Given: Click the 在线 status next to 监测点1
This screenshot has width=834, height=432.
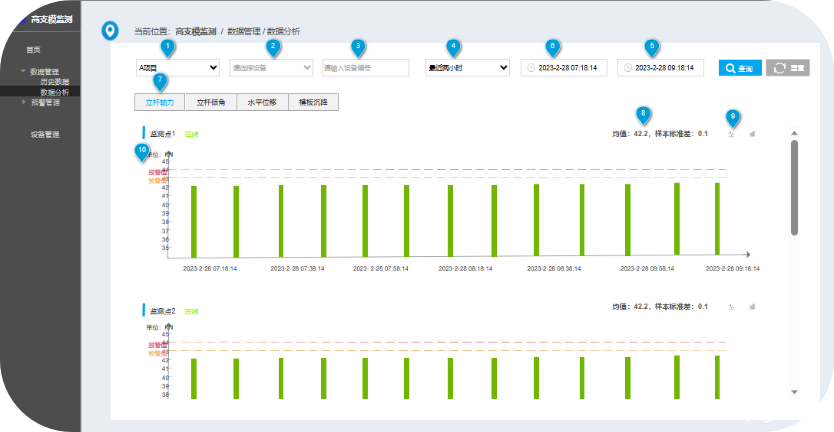Looking at the screenshot, I should pos(191,135).
